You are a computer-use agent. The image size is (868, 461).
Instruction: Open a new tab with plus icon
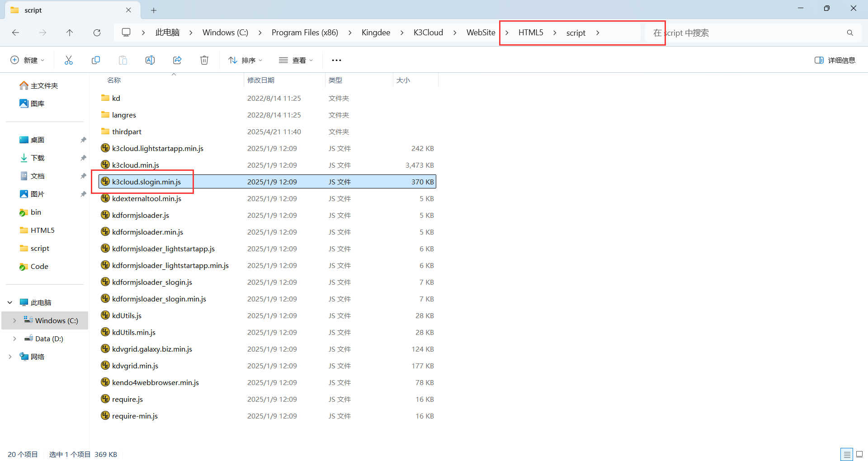154,10
